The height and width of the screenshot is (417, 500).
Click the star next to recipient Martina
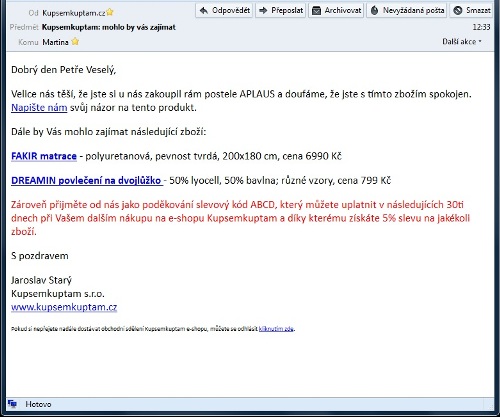75,42
